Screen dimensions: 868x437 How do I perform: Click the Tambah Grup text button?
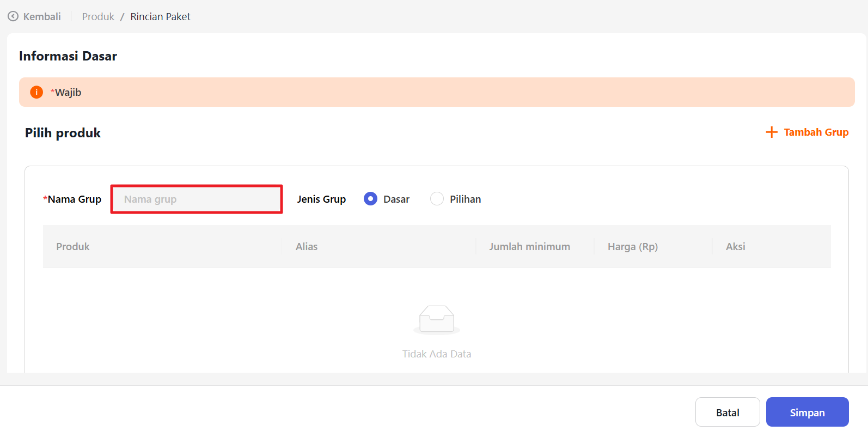(x=816, y=132)
